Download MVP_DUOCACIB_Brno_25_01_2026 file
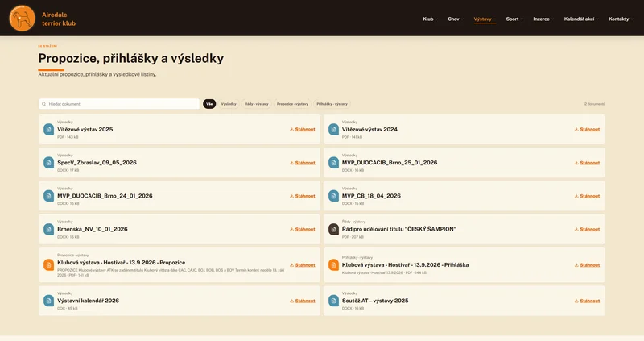Image resolution: width=644 pixels, height=341 pixels. click(x=587, y=163)
